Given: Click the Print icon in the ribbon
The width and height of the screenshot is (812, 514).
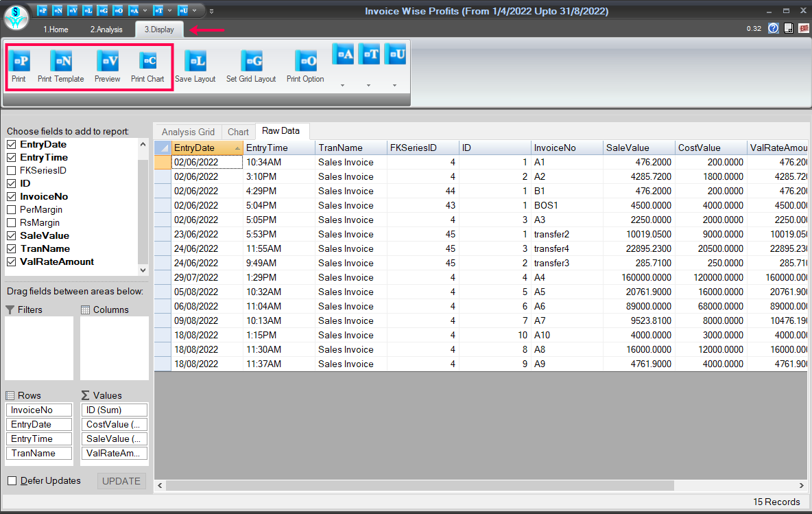Looking at the screenshot, I should pyautogui.click(x=19, y=60).
